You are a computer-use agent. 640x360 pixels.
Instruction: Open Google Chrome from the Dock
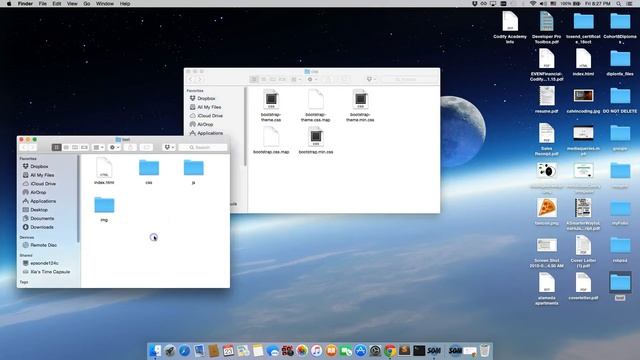click(390, 351)
